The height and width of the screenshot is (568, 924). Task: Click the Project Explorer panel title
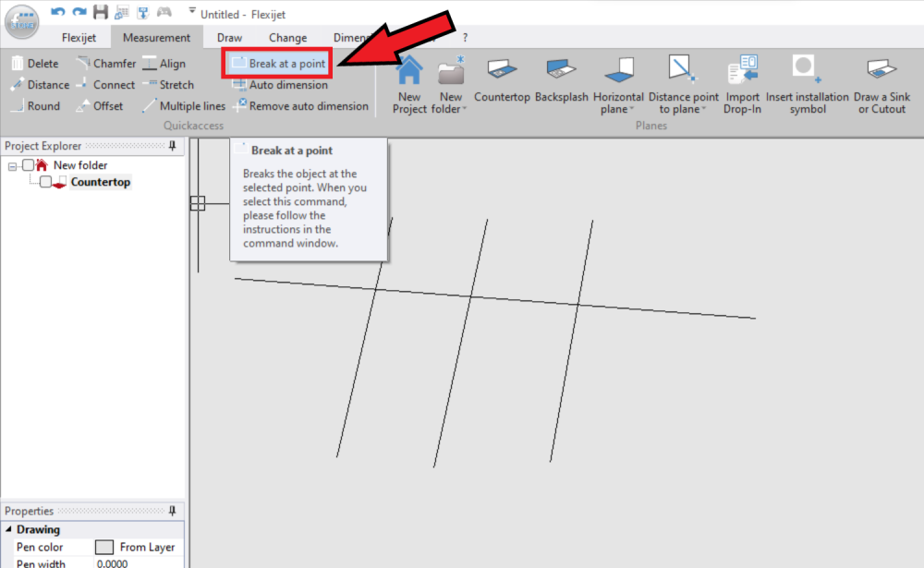coord(43,146)
